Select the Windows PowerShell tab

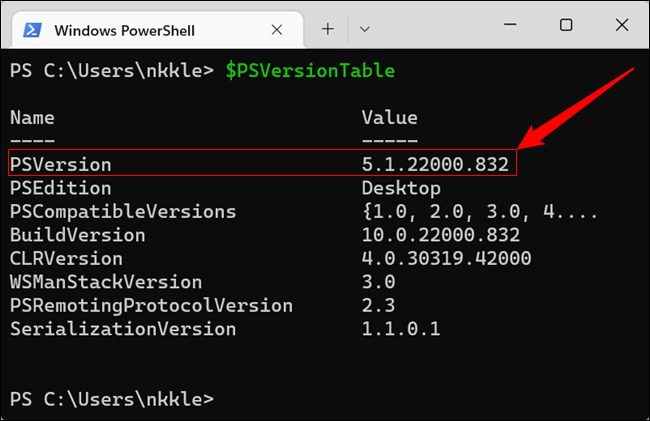coord(158,30)
